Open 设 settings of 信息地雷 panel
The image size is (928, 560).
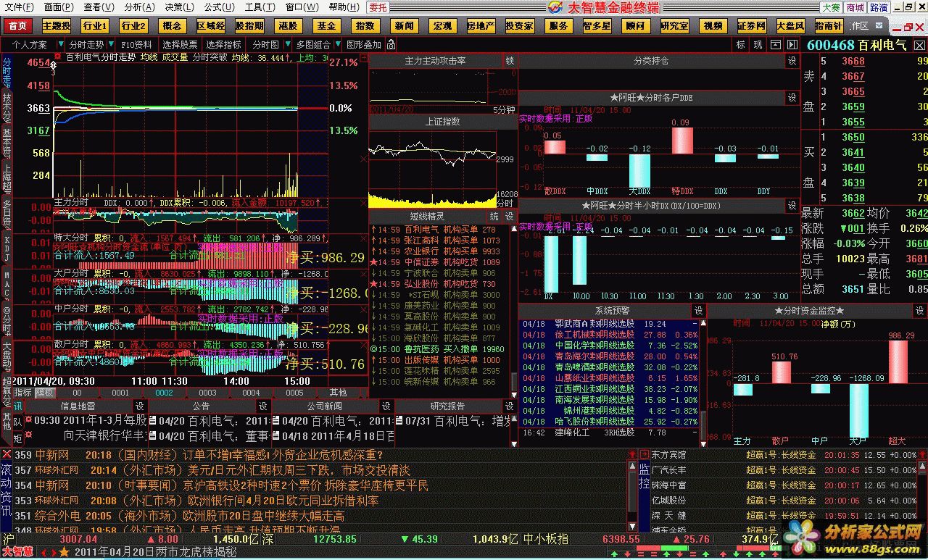point(140,406)
